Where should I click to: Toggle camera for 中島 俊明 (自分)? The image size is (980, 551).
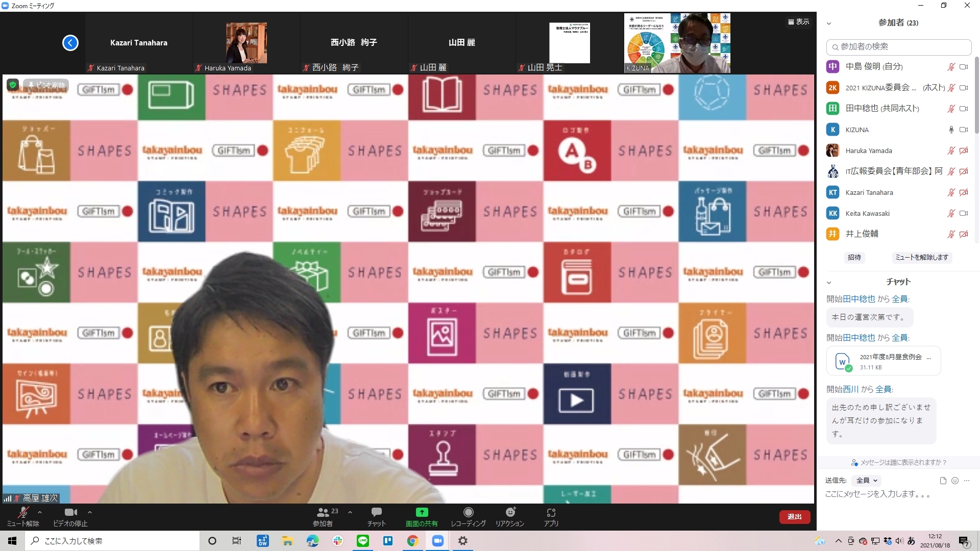(964, 67)
